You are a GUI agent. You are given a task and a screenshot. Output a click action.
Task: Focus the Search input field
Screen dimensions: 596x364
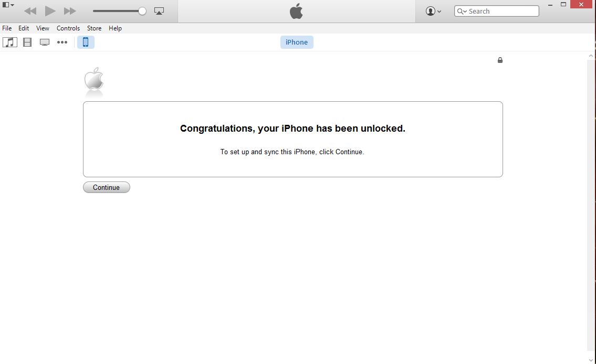click(x=496, y=11)
